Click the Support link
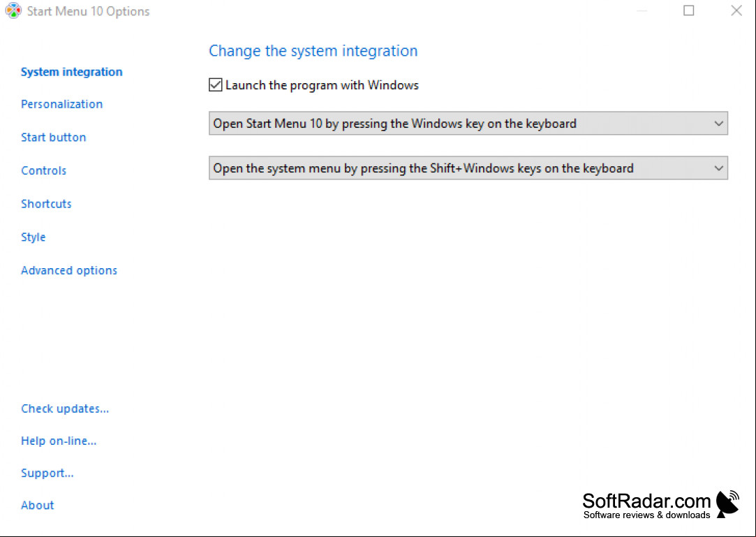The image size is (756, 537). pos(47,473)
